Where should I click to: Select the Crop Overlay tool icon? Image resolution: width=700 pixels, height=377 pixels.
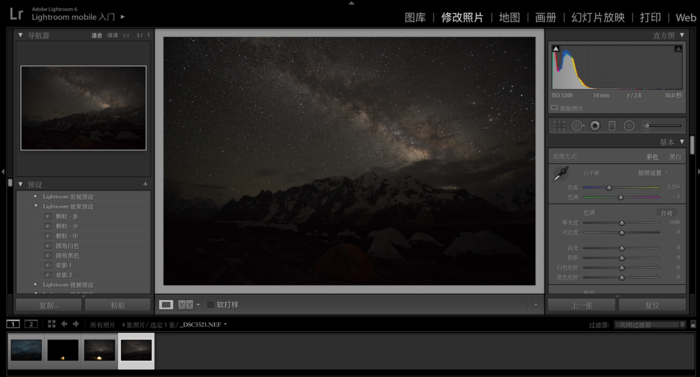pos(559,126)
